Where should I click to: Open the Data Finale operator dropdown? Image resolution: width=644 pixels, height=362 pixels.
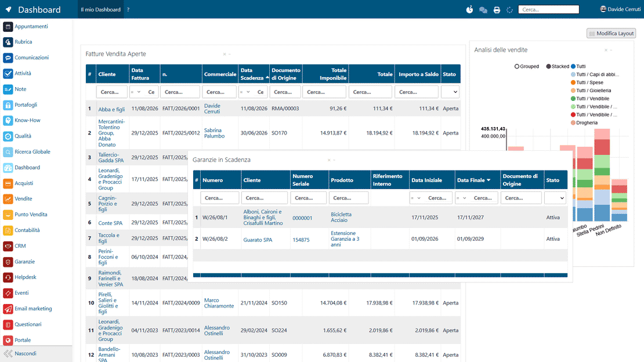pyautogui.click(x=461, y=198)
